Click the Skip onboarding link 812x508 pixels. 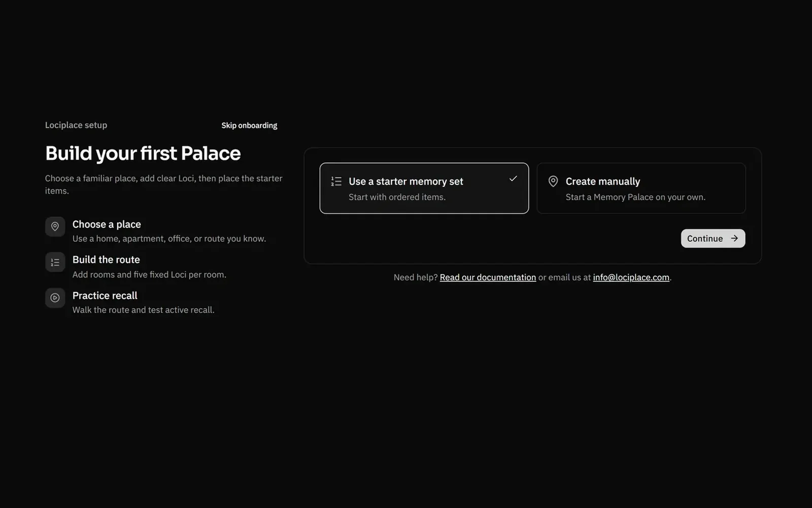click(x=249, y=125)
